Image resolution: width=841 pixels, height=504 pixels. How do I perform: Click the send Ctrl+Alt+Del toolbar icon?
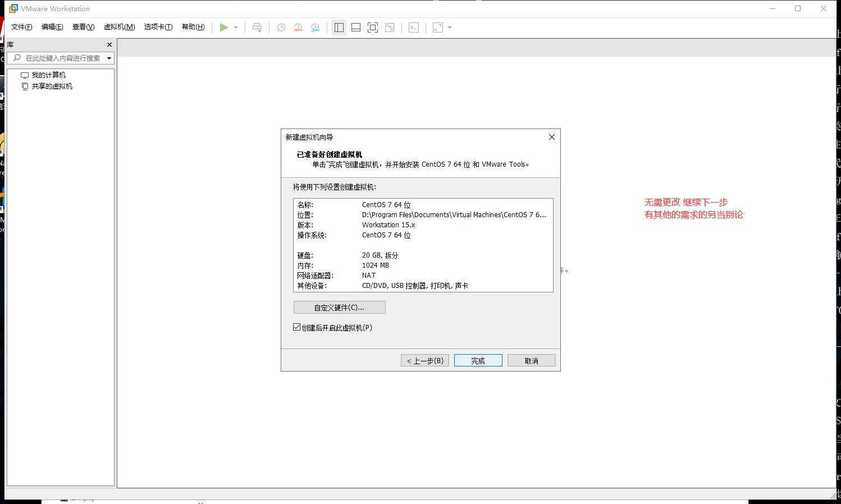pyautogui.click(x=257, y=28)
